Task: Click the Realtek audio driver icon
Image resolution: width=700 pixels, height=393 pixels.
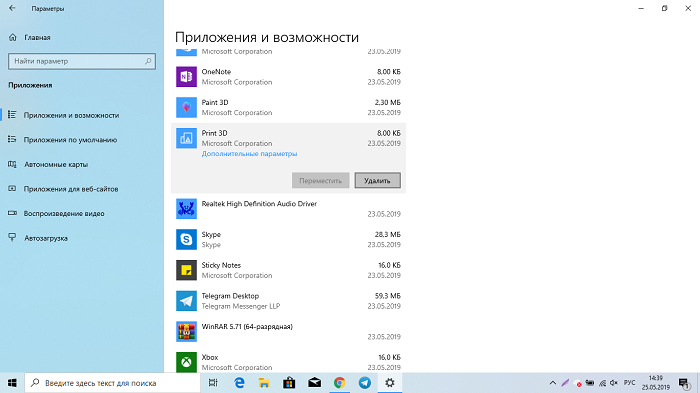Action: pos(186,209)
